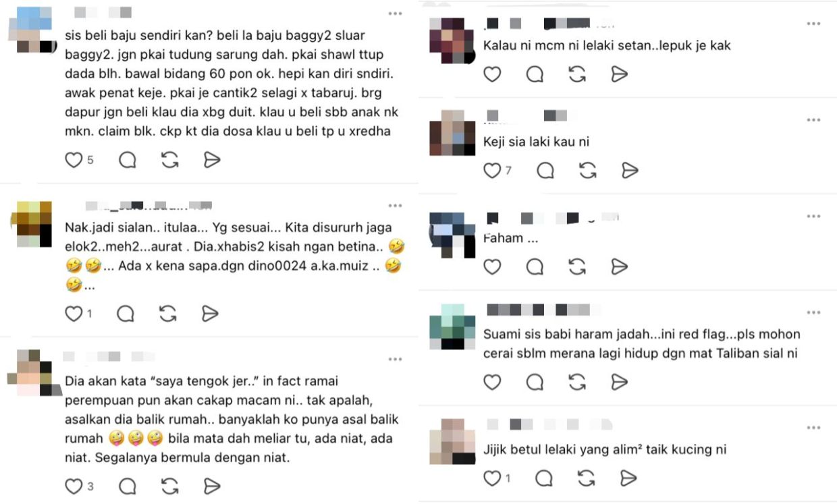Open more options for 'sis beli baju' comment
Image resolution: width=837 pixels, height=504 pixels.
(395, 13)
